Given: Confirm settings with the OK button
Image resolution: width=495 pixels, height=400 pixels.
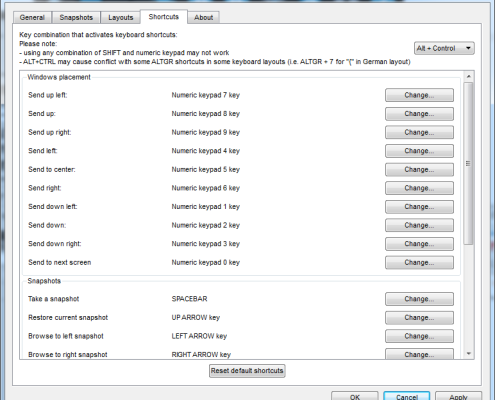Looking at the screenshot, I should [x=355, y=396].
